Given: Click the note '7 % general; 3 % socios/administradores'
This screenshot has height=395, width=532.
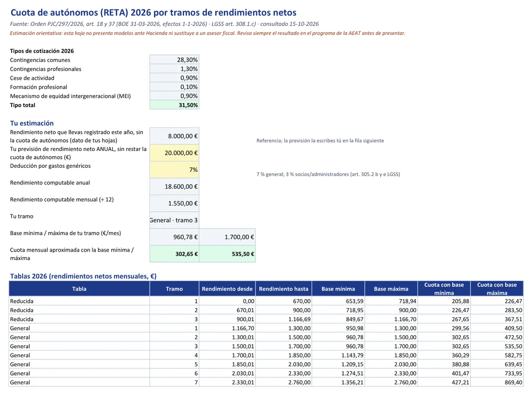Looking at the screenshot, I should [328, 174].
